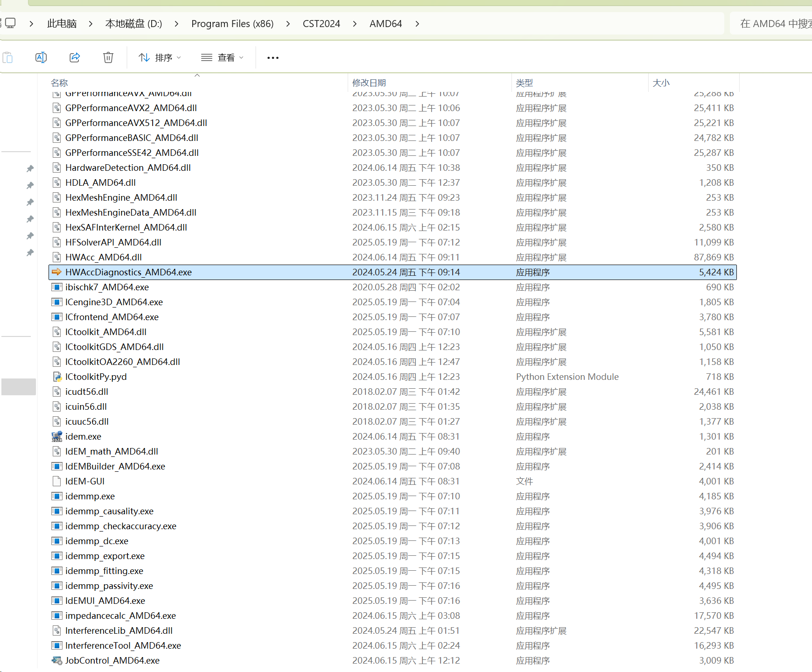Image resolution: width=812 pixels, height=672 pixels.
Task: Open the see more (...) toolbar menu
Action: pos(273,57)
